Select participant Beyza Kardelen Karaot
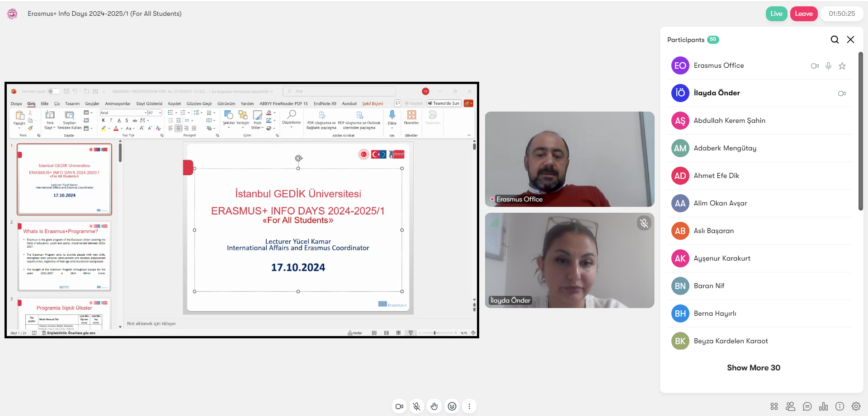The width and height of the screenshot is (868, 416). click(759, 341)
